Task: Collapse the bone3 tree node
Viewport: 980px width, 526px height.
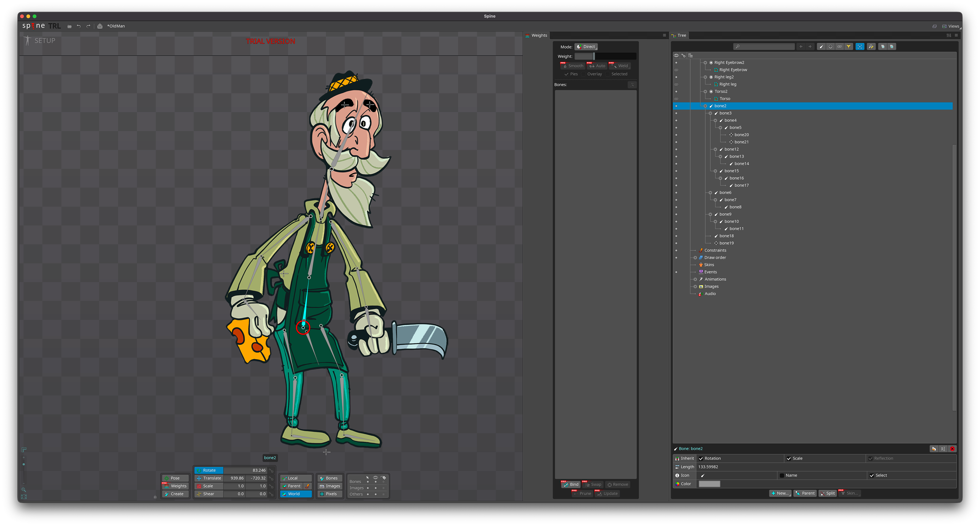Action: pyautogui.click(x=710, y=113)
